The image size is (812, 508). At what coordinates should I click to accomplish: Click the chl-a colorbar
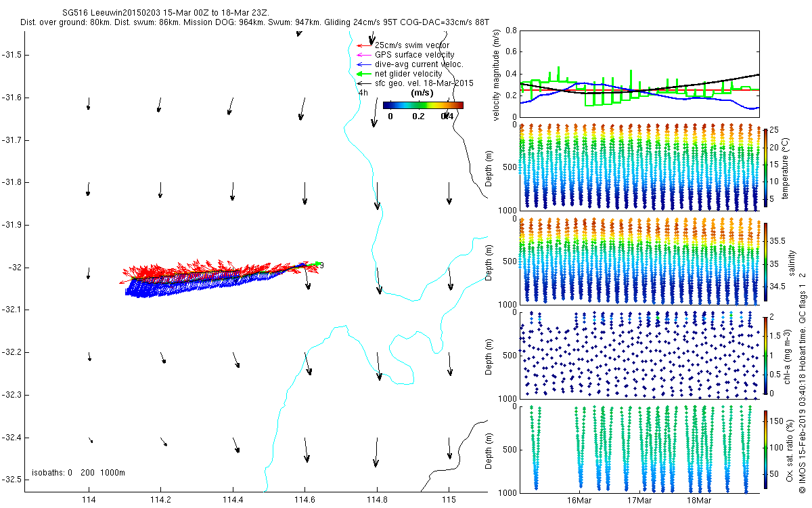pos(765,356)
